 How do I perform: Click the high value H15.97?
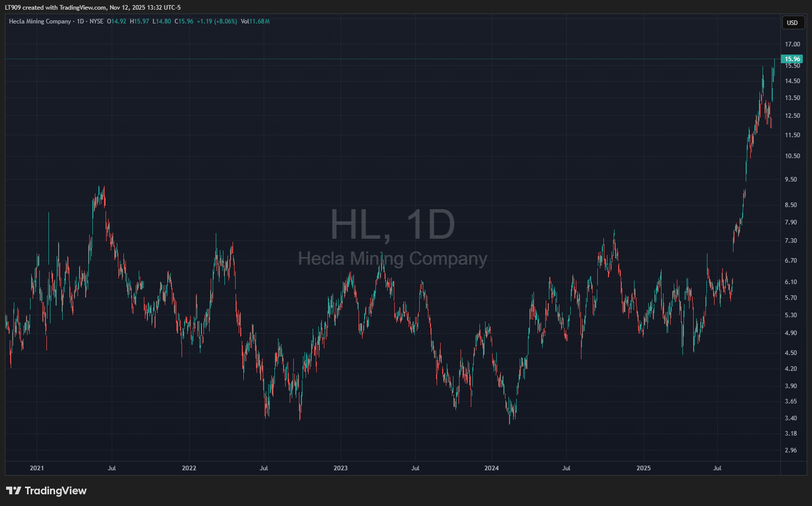pos(139,21)
